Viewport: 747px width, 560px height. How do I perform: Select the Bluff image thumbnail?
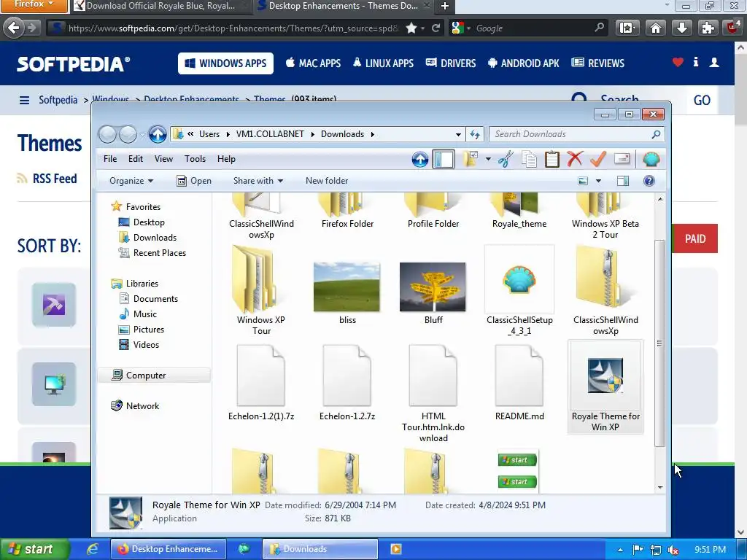point(433,293)
